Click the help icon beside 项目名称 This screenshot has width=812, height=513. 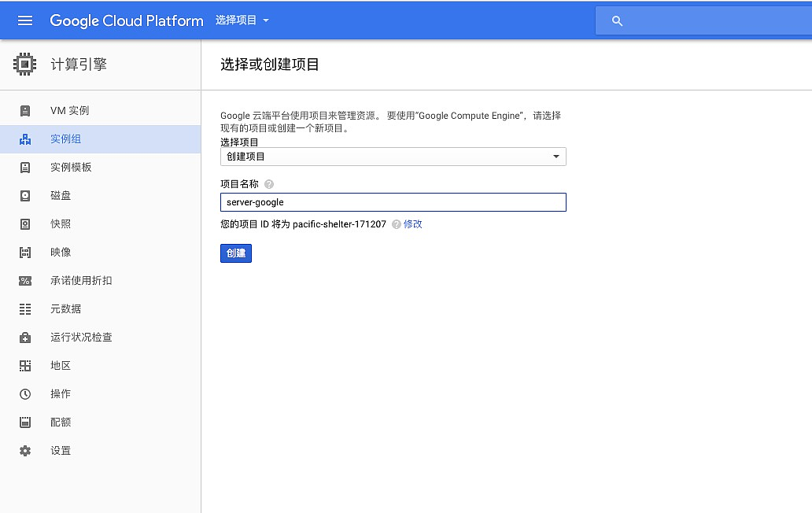269,184
